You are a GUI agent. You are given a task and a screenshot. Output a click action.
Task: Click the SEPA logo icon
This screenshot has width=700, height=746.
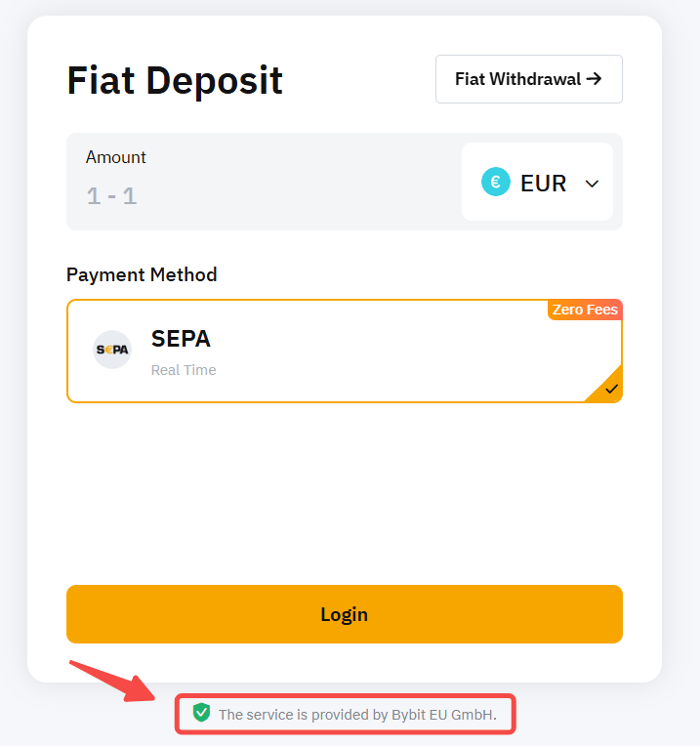[x=112, y=350]
